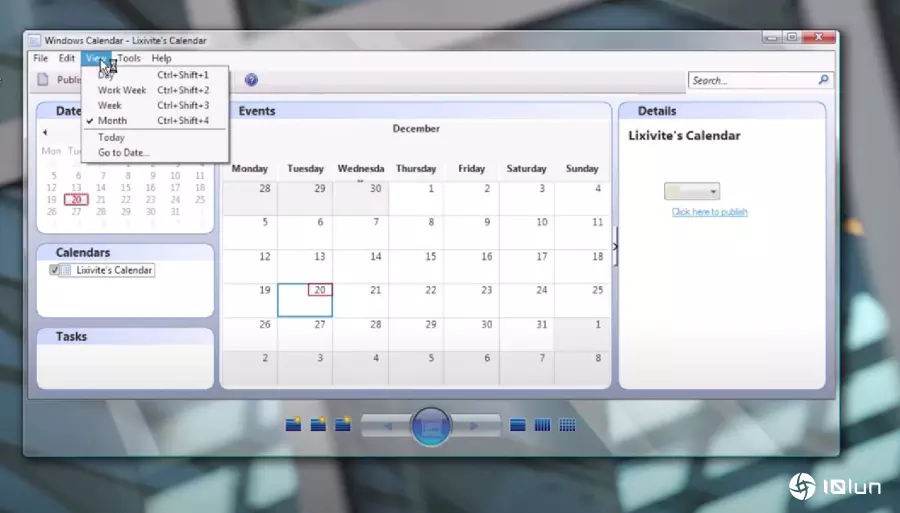The height and width of the screenshot is (513, 900).
Task: Click the search magnifier icon
Action: pos(823,80)
